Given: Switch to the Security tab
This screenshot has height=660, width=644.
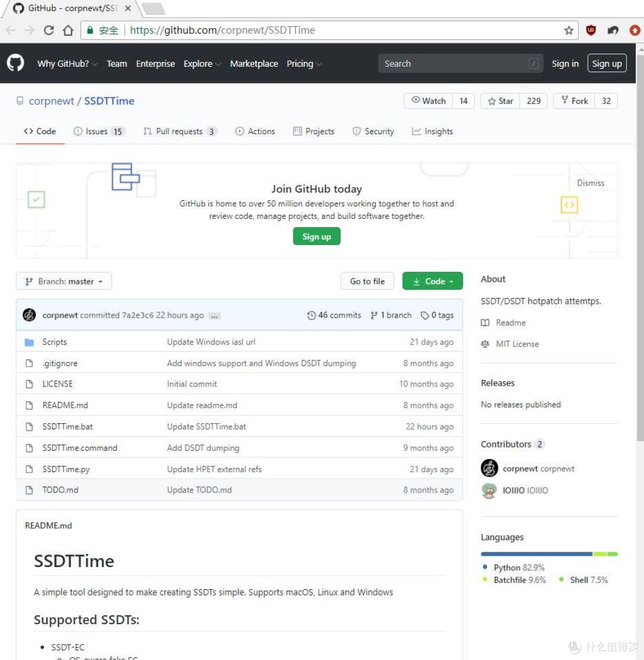Looking at the screenshot, I should pos(373,131).
